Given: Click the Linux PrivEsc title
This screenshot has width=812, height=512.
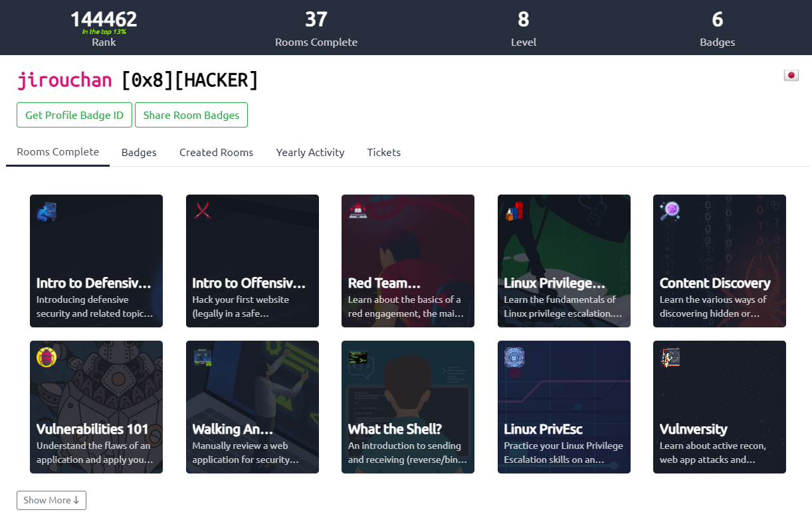Looking at the screenshot, I should [x=543, y=430].
